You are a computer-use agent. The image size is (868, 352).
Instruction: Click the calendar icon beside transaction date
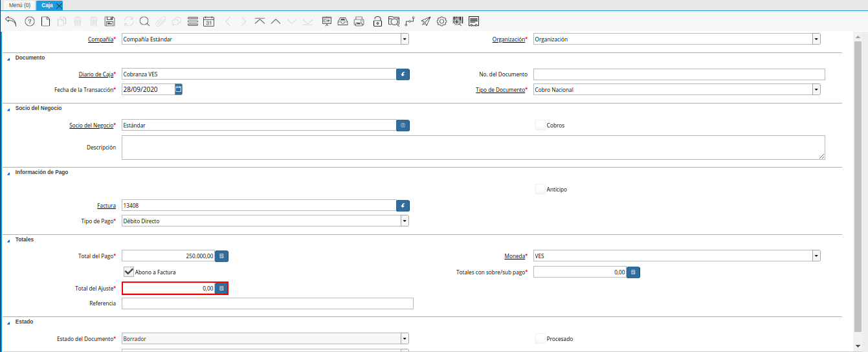(179, 89)
